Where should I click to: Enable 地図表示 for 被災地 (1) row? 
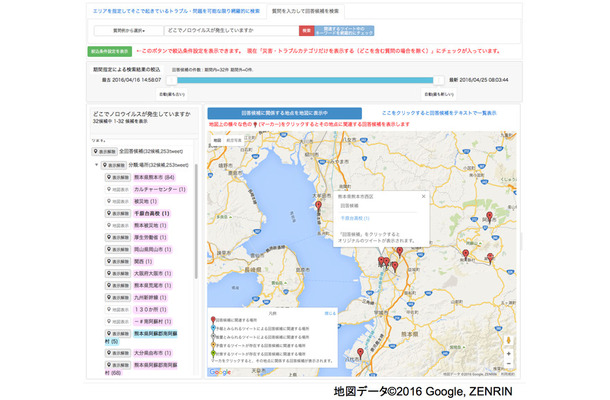pos(118,202)
